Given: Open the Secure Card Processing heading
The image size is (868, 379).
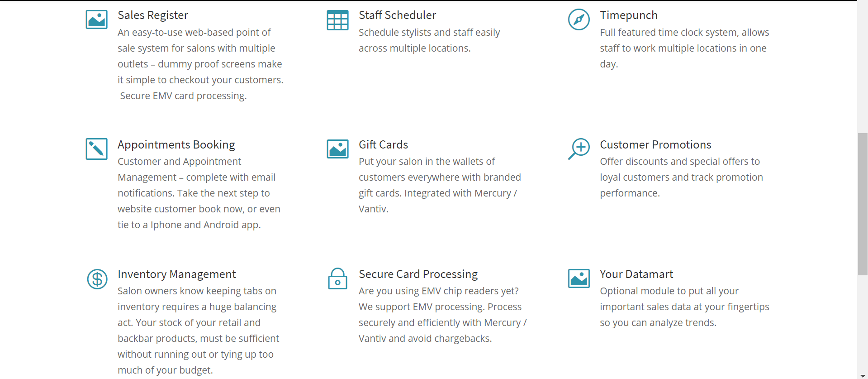Looking at the screenshot, I should click(x=418, y=274).
